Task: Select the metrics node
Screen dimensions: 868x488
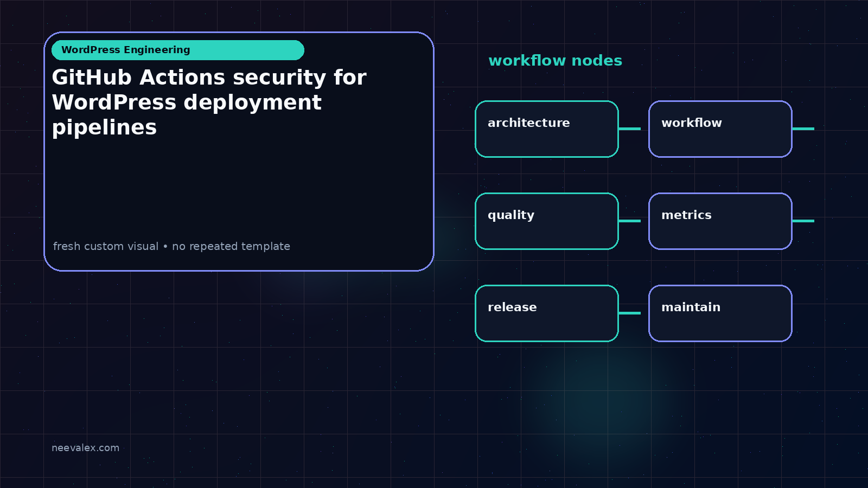Action: [720, 221]
